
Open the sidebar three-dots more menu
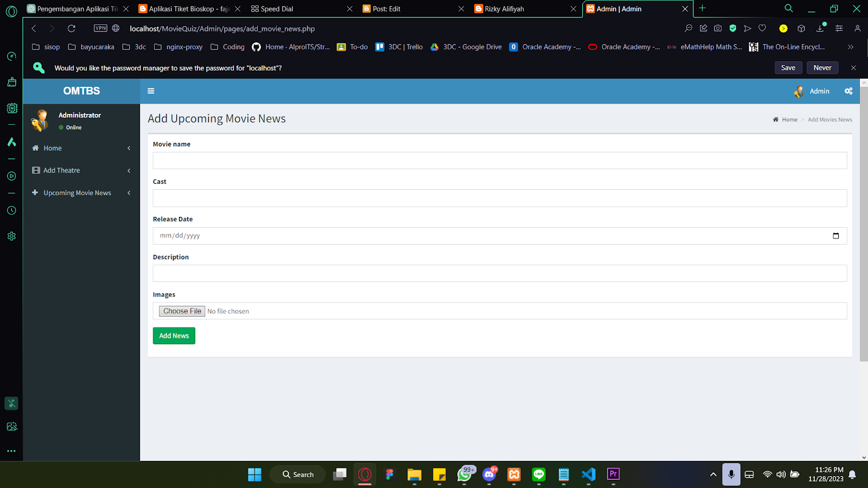click(x=11, y=451)
